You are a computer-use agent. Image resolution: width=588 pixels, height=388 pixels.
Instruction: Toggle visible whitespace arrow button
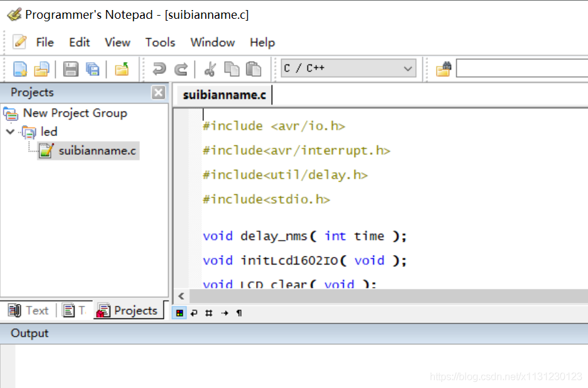tap(225, 313)
